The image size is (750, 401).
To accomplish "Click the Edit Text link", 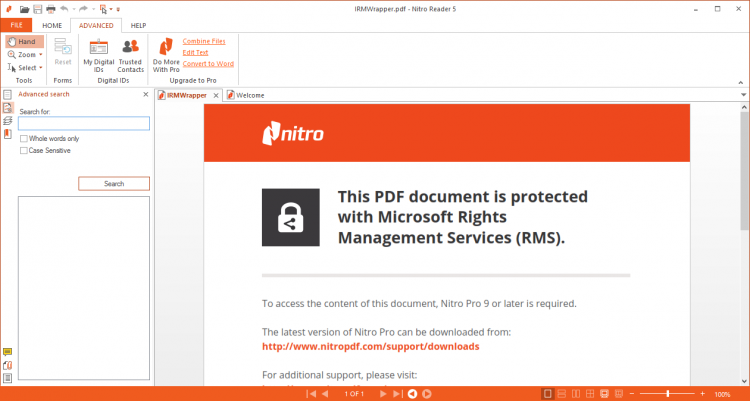I will pyautogui.click(x=195, y=52).
